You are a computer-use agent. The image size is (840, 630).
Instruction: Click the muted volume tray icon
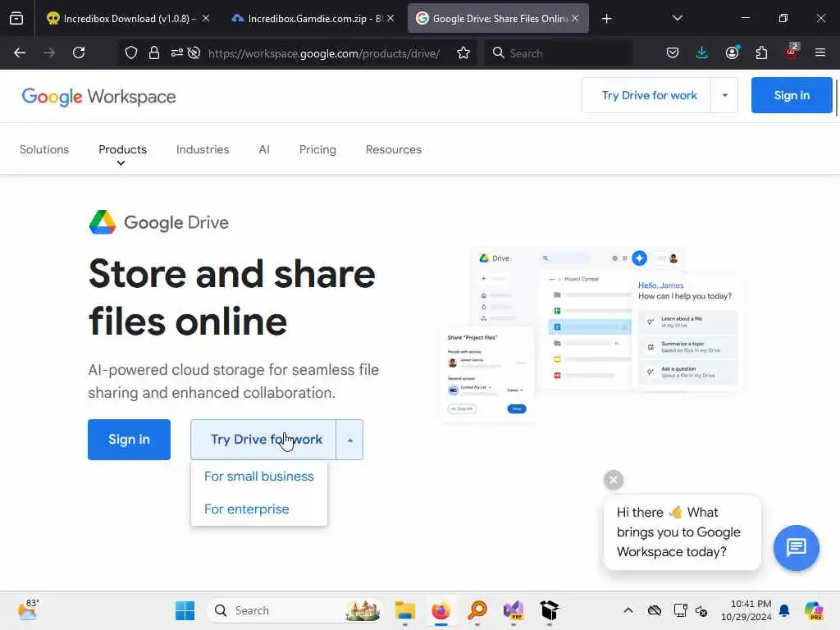(701, 610)
